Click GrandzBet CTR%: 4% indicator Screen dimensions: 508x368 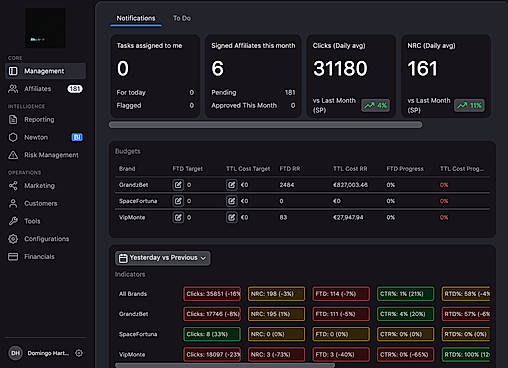pos(406,314)
